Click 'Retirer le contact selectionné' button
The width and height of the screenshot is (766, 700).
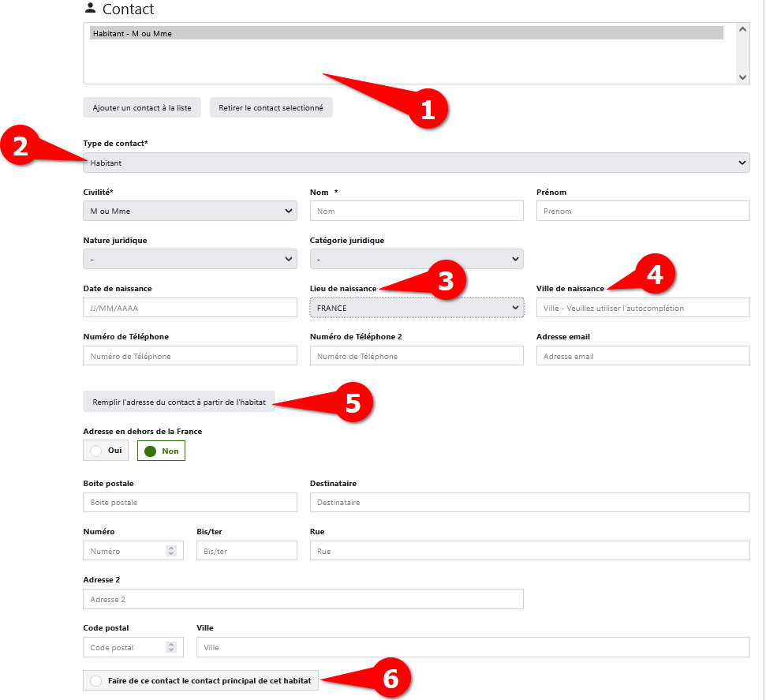[271, 107]
